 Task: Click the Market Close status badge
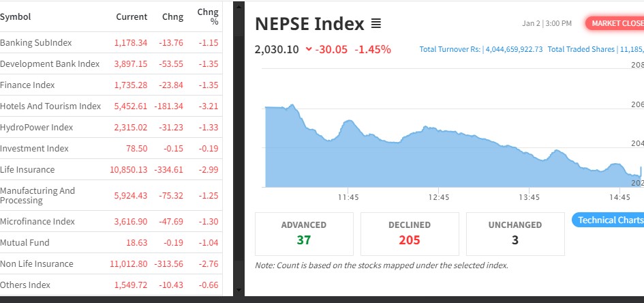click(615, 23)
